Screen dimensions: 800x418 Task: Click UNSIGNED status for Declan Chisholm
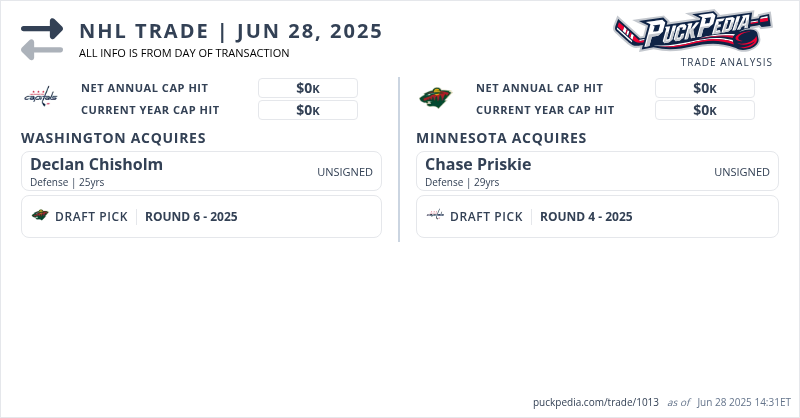pyautogui.click(x=345, y=172)
